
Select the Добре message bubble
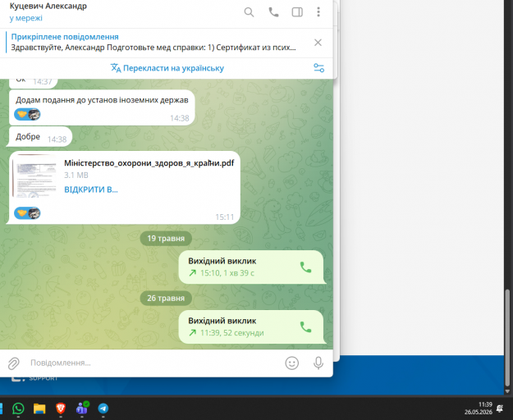pos(39,136)
